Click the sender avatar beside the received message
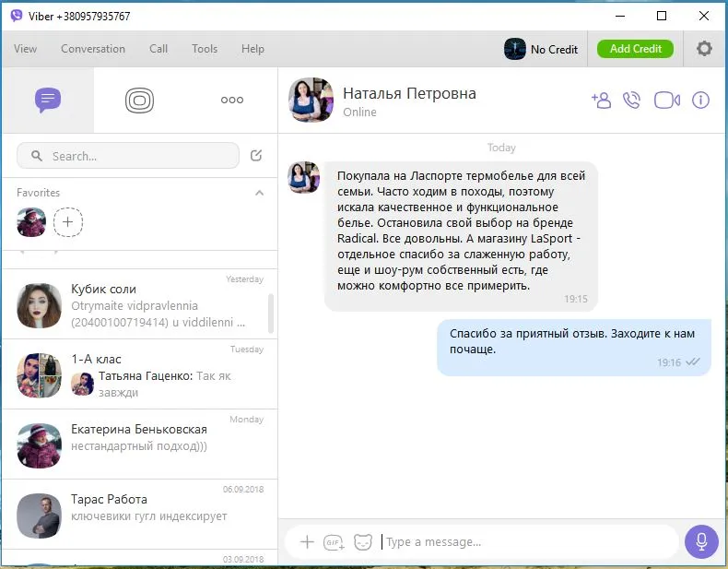The width and height of the screenshot is (728, 569). (304, 177)
